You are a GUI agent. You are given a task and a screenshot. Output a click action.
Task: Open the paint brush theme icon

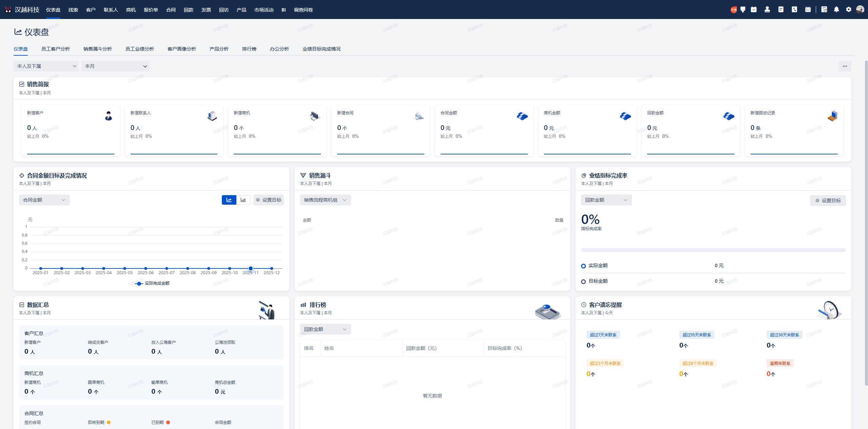click(x=743, y=10)
